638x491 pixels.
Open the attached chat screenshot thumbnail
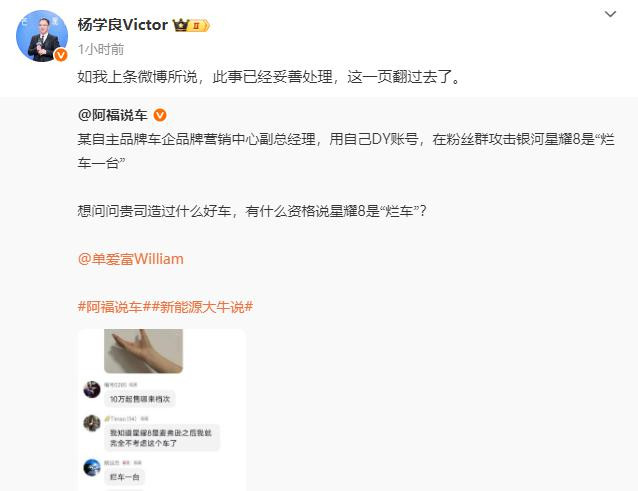[162, 410]
